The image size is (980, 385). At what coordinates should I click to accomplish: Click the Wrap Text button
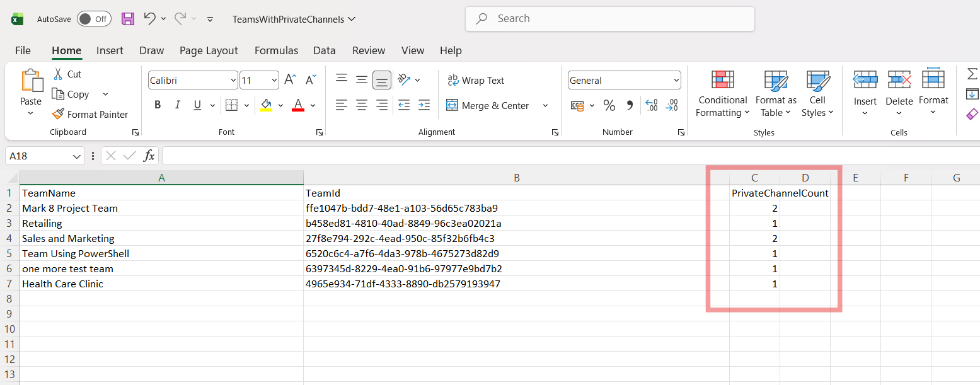[x=476, y=81]
